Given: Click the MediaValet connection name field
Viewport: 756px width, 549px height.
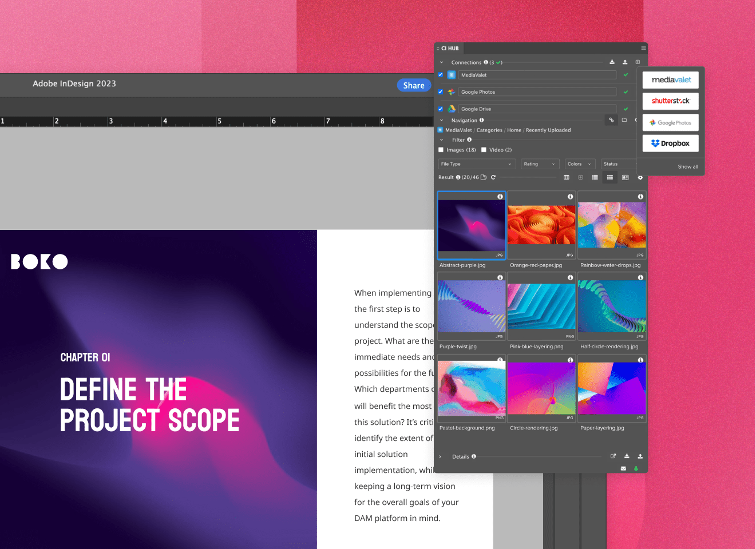Looking at the screenshot, I should click(537, 75).
